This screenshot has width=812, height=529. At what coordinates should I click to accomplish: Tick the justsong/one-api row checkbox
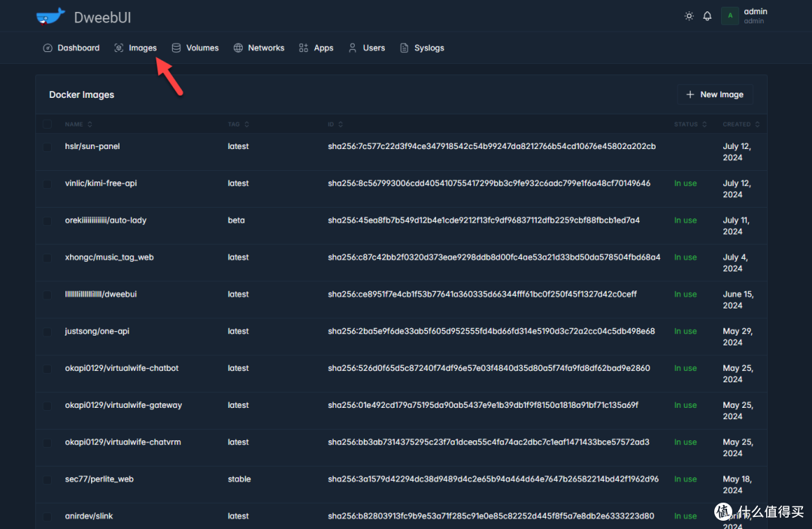click(47, 332)
